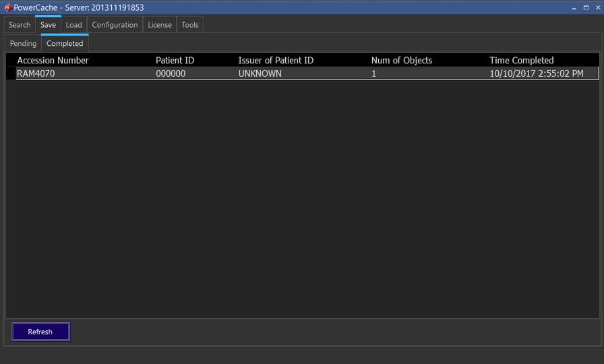Minimize the PowerCache window
Viewport: 604px width, 364px height.
tap(573, 7)
